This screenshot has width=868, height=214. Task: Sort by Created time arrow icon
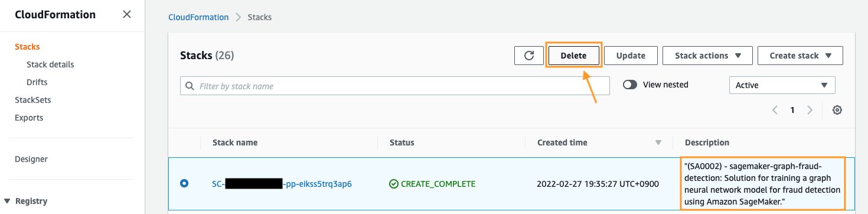click(658, 143)
